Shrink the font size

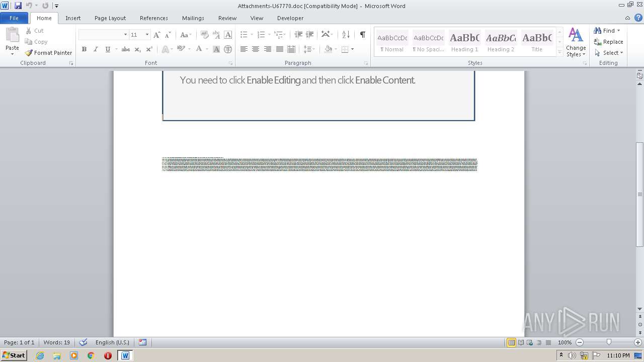(168, 35)
